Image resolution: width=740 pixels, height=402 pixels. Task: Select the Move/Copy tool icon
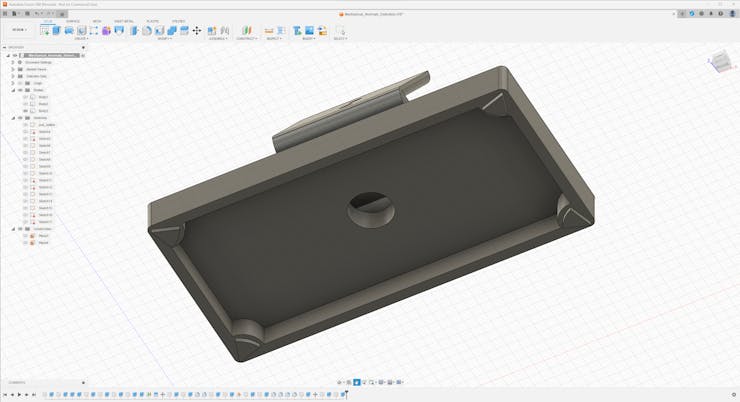(196, 31)
